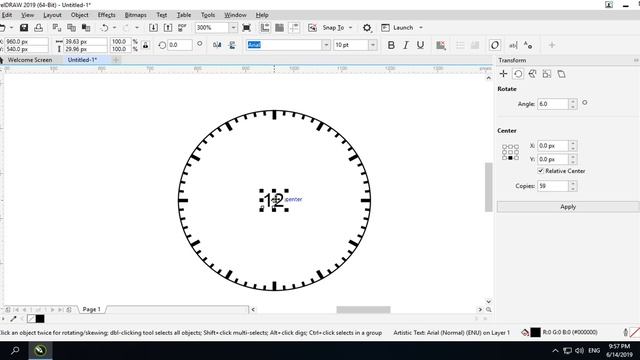Click the Angle spinner arrows

pos(573,104)
